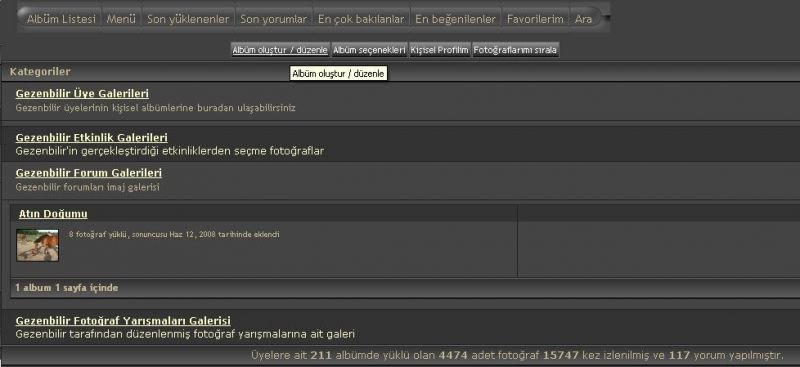Go to Favorilerim
The height and width of the screenshot is (367, 800).
535,19
